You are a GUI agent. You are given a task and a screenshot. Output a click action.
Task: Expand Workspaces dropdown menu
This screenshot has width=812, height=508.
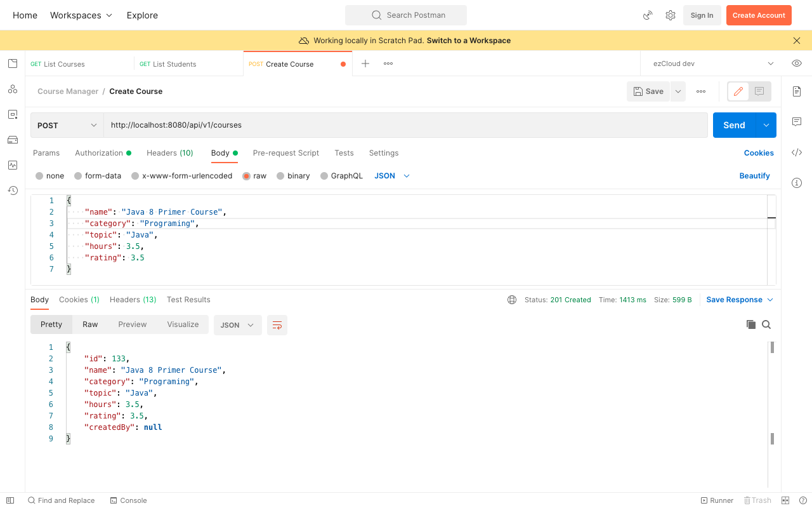pyautogui.click(x=81, y=15)
